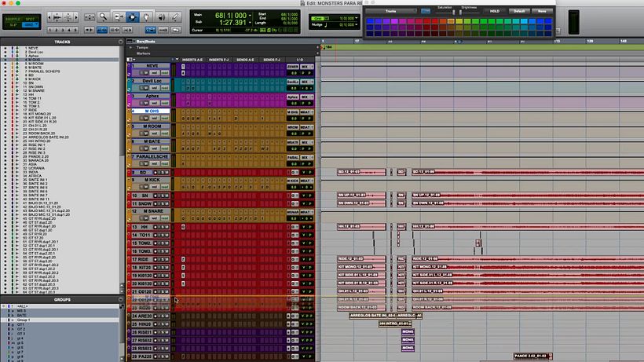Click None in color palette
The width and height of the screenshot is (644, 362).
click(542, 11)
